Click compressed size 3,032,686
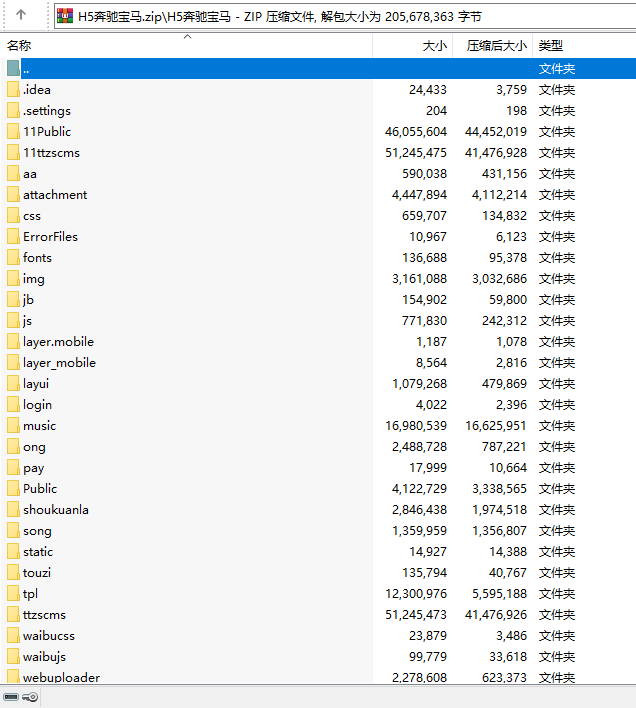Image resolution: width=636 pixels, height=708 pixels. [499, 279]
